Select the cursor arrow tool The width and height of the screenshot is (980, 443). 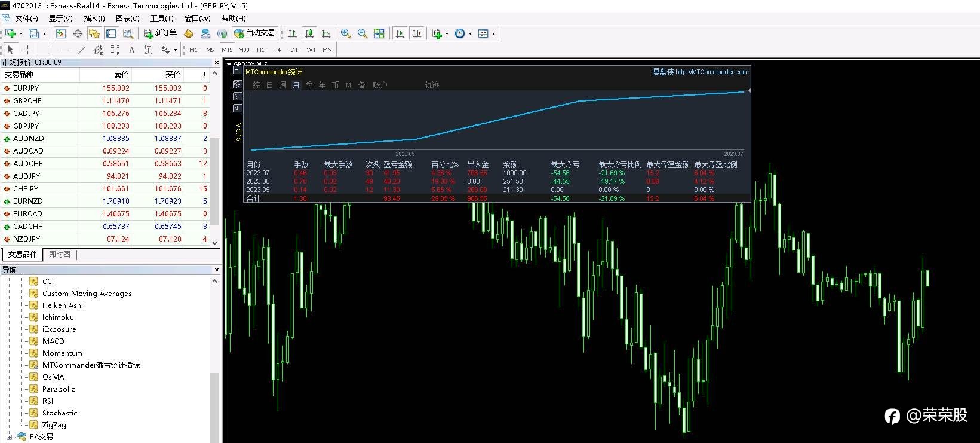11,50
